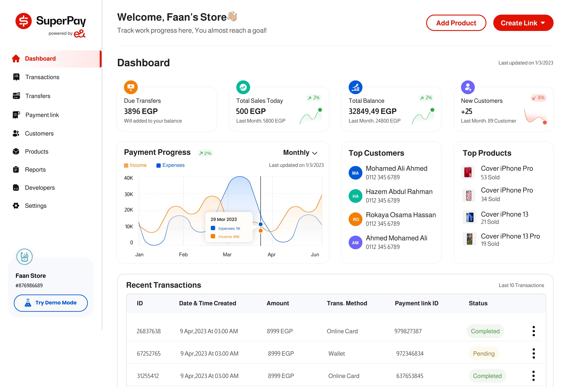Toggle the Expenses legend series
Viewport: 588px width, 387px height.
coord(170,165)
